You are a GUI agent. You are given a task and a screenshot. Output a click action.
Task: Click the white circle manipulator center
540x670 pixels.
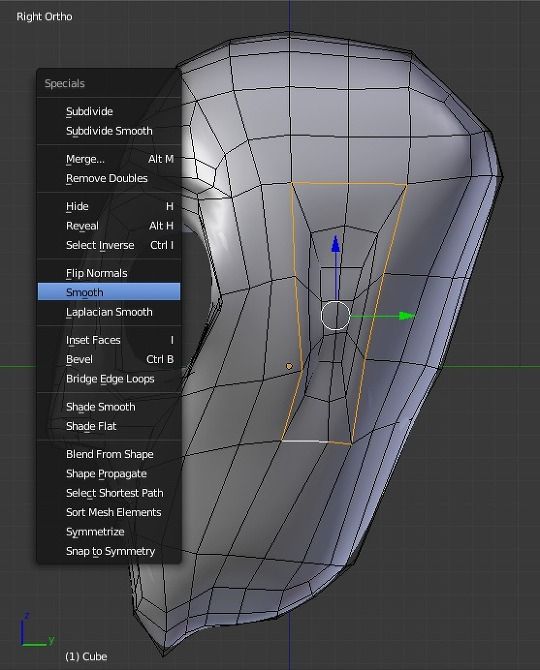tap(335, 315)
